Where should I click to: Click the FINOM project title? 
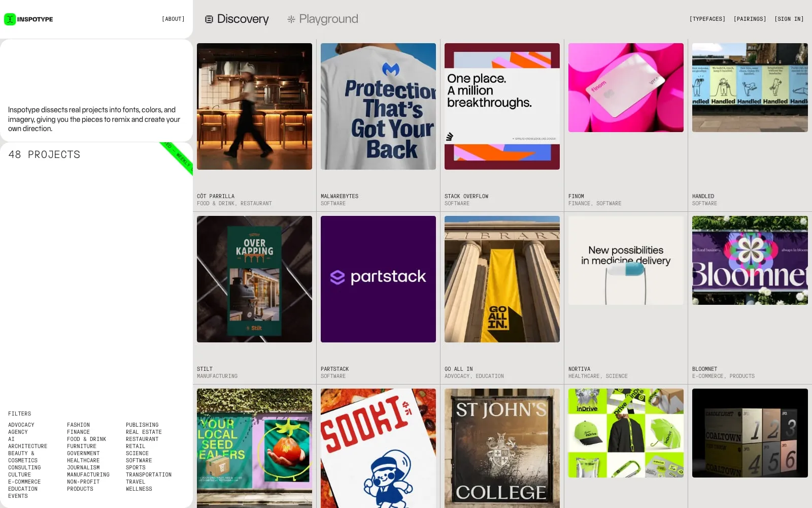pyautogui.click(x=576, y=196)
